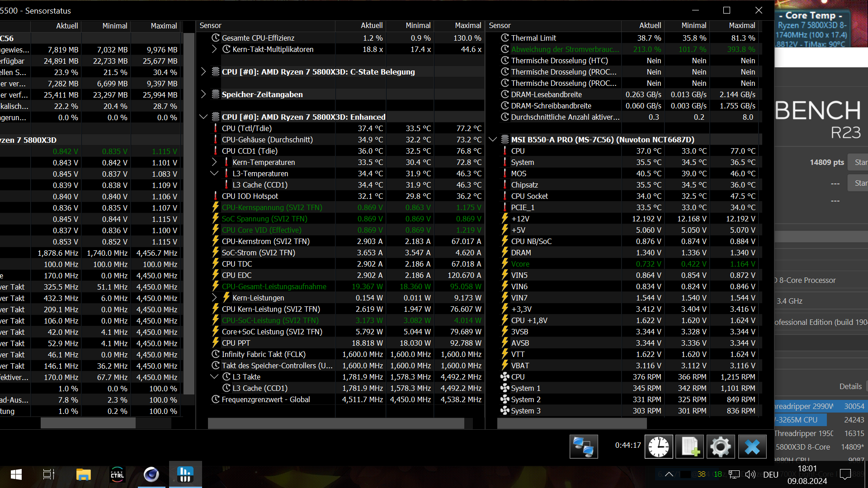The height and width of the screenshot is (488, 868).
Task: Click the Details link in Cinebench
Action: point(850,386)
